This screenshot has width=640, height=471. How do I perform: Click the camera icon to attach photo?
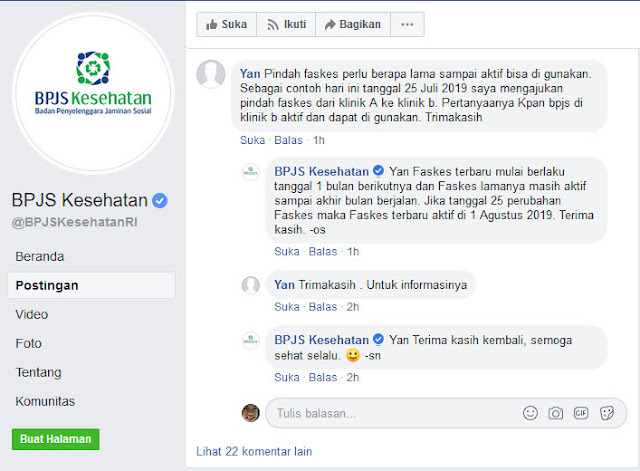[555, 413]
